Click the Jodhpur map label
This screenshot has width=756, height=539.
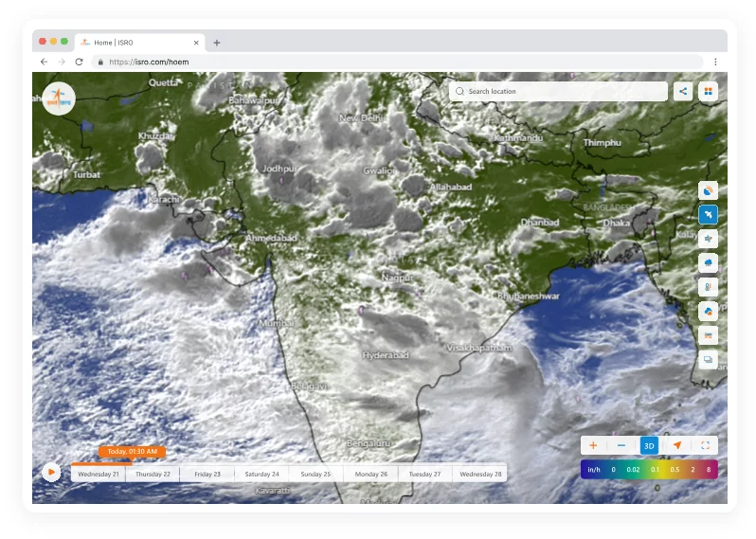pos(279,169)
